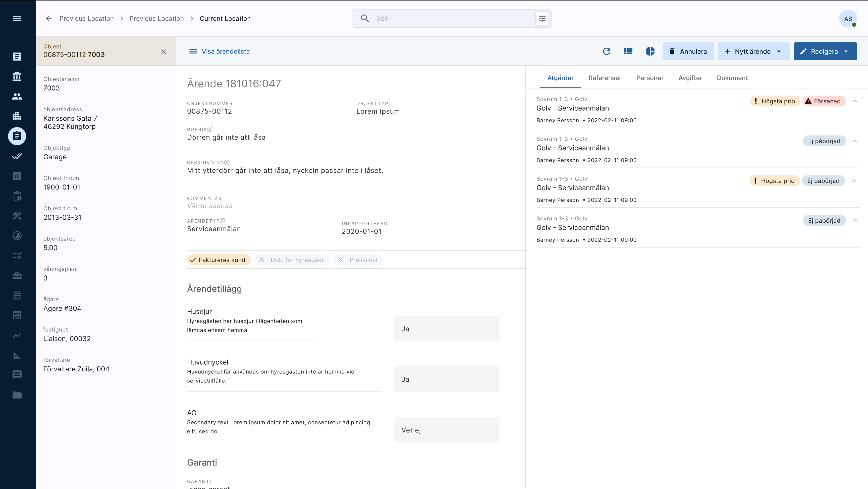
Task: Open the preview eye sidebar icon
Action: coord(17,315)
